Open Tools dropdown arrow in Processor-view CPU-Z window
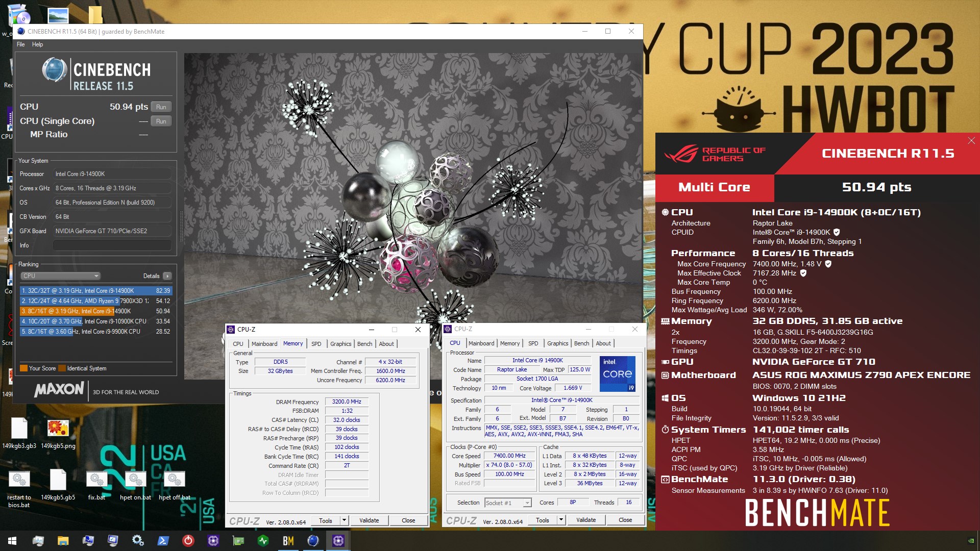 [x=561, y=520]
